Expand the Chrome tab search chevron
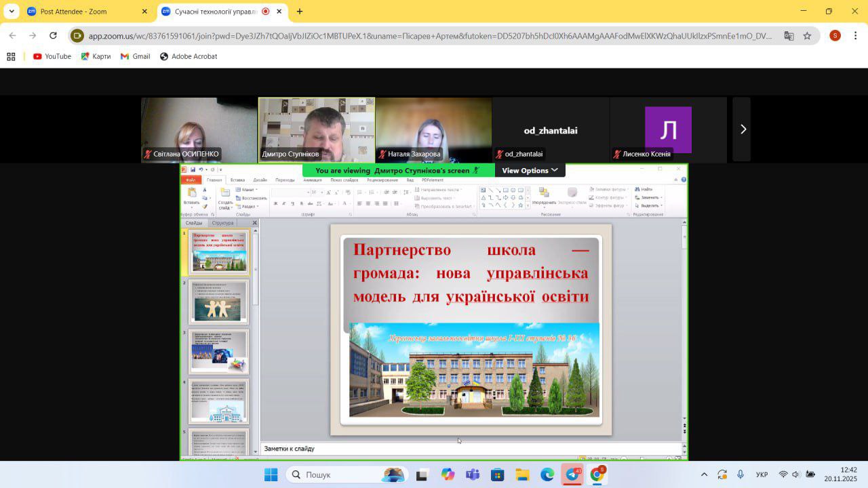The image size is (868, 488). point(12,12)
